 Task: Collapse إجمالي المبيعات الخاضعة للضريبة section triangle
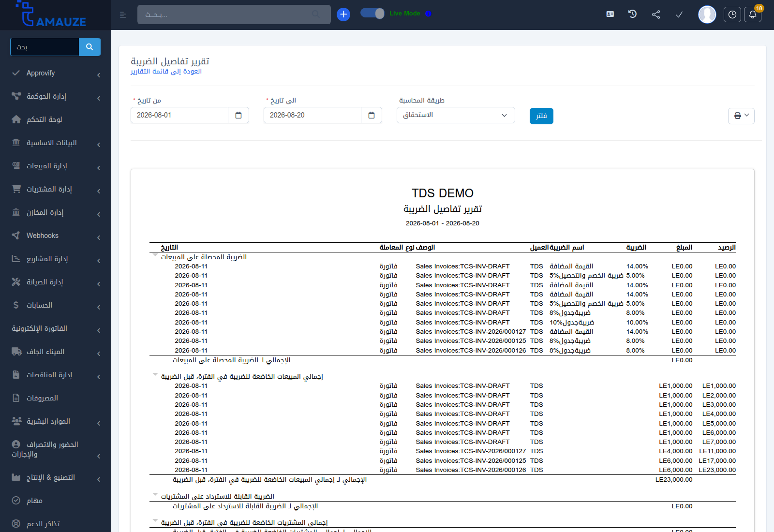point(155,374)
